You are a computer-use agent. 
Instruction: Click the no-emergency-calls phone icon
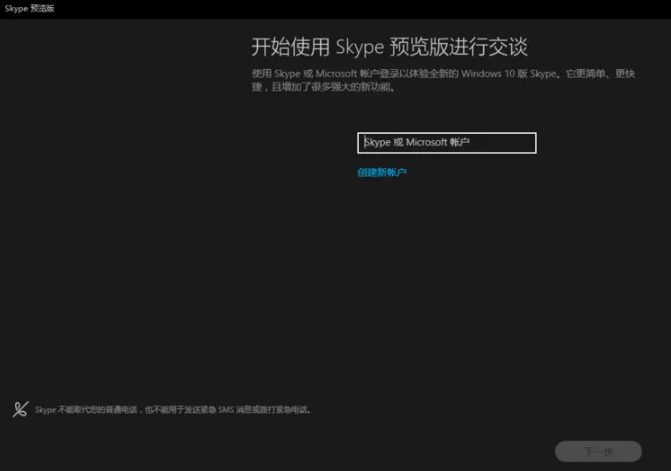21,409
